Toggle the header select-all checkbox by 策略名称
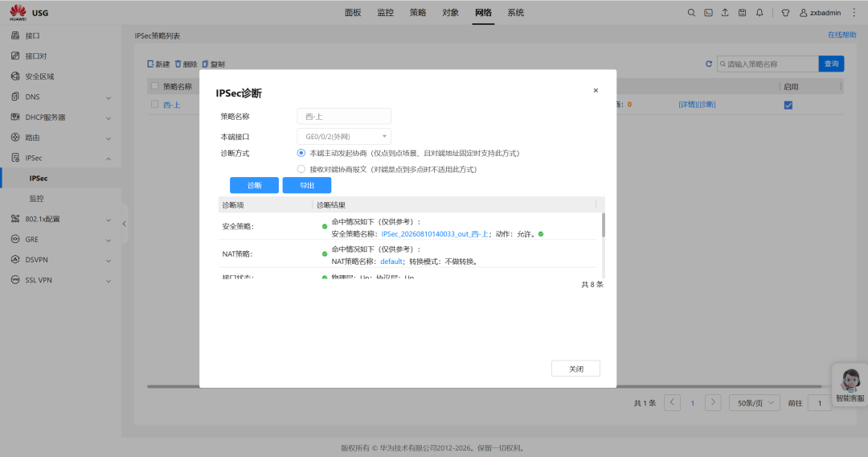 pos(155,86)
